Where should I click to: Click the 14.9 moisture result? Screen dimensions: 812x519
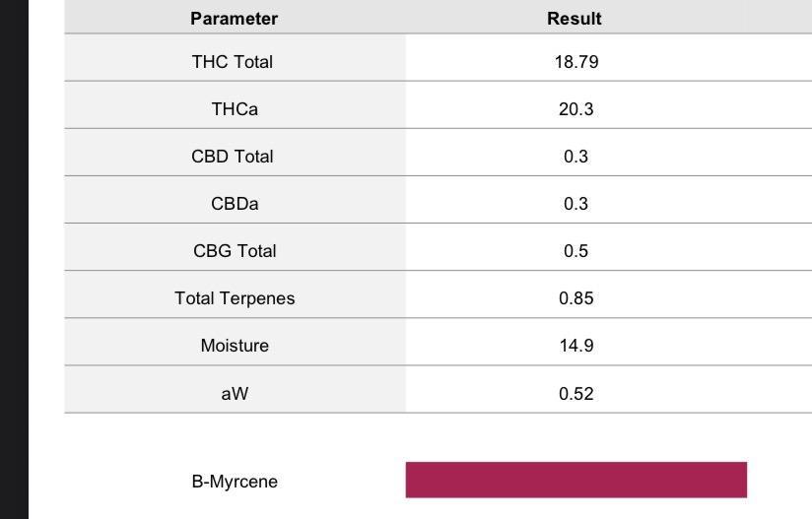tap(576, 346)
